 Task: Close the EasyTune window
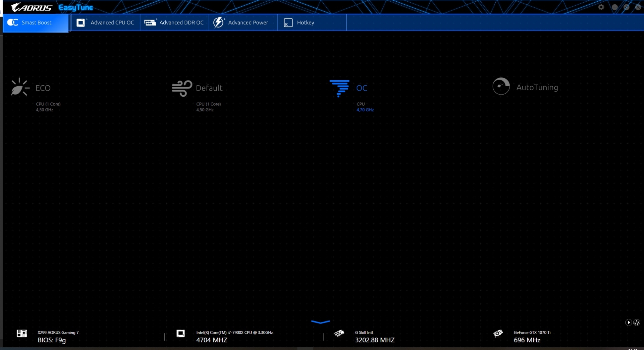pyautogui.click(x=638, y=7)
